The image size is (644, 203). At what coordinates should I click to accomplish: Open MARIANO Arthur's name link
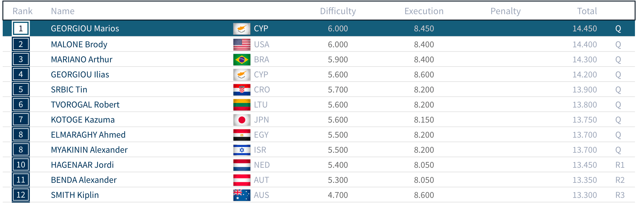[81, 60]
